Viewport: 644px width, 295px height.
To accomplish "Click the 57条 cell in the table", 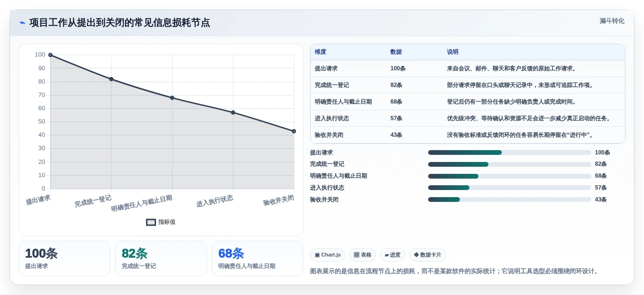I will [x=397, y=118].
